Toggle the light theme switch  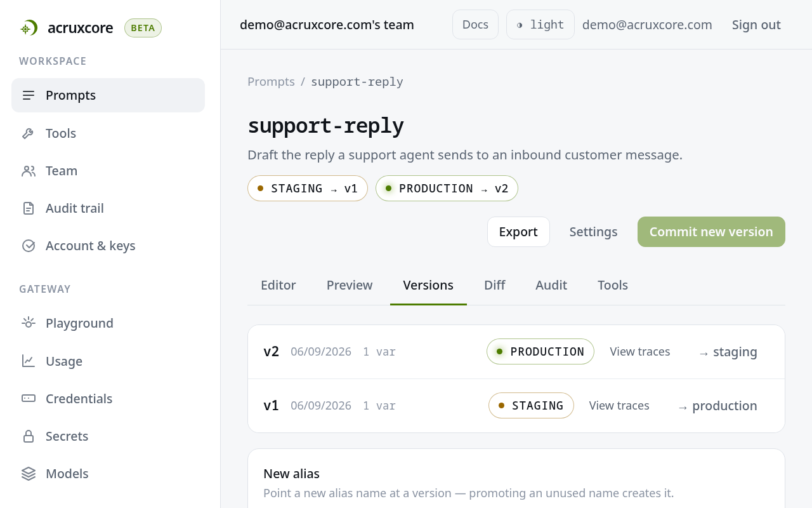pyautogui.click(x=540, y=25)
